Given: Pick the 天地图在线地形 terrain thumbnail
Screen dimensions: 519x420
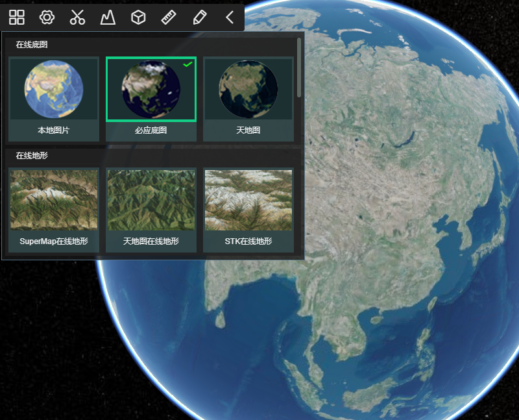Looking at the screenshot, I should (x=151, y=200).
